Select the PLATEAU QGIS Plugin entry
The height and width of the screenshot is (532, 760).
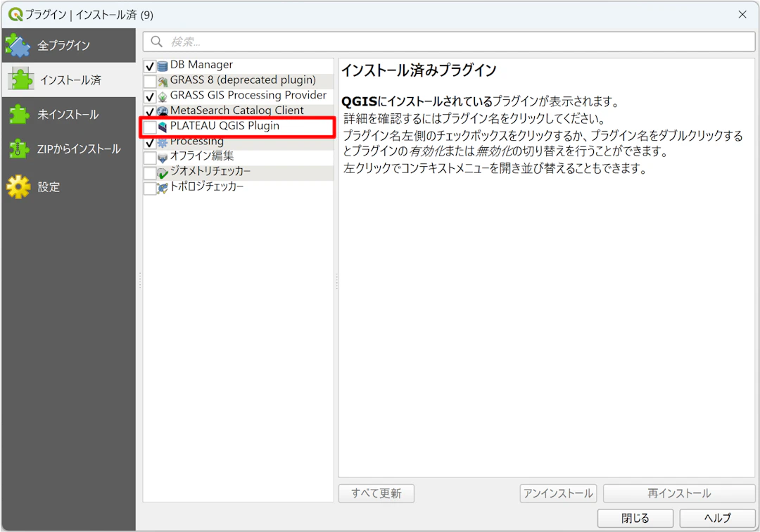pos(239,126)
